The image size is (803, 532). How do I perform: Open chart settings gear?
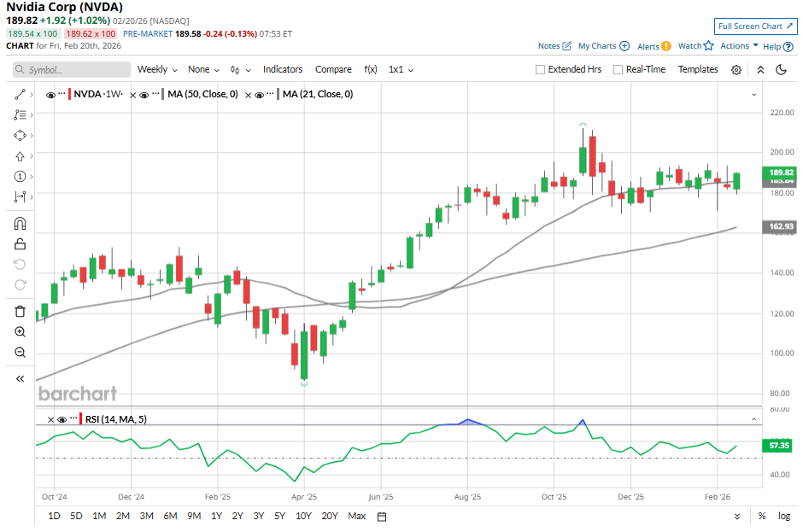(x=736, y=70)
